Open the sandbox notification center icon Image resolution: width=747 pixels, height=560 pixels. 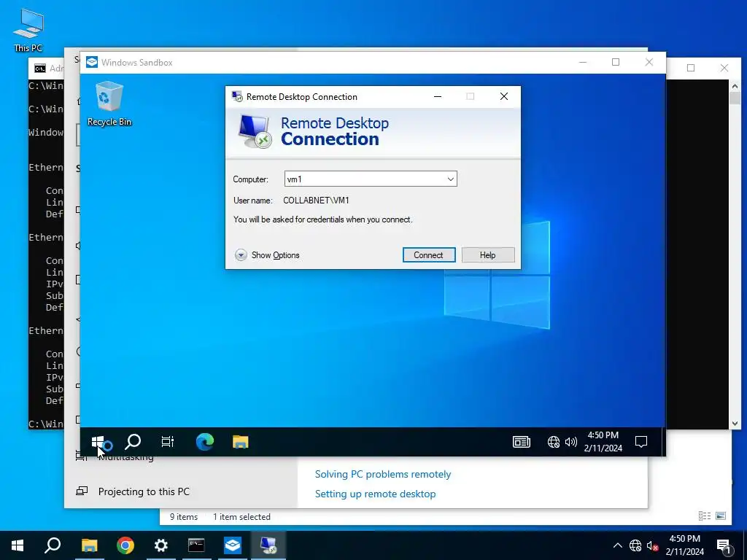[641, 442]
